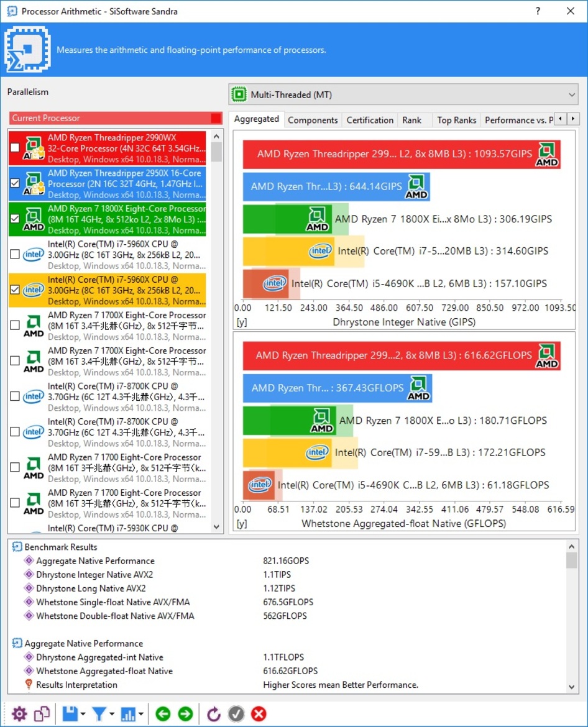Click the grey checkmark OK icon

click(x=236, y=713)
